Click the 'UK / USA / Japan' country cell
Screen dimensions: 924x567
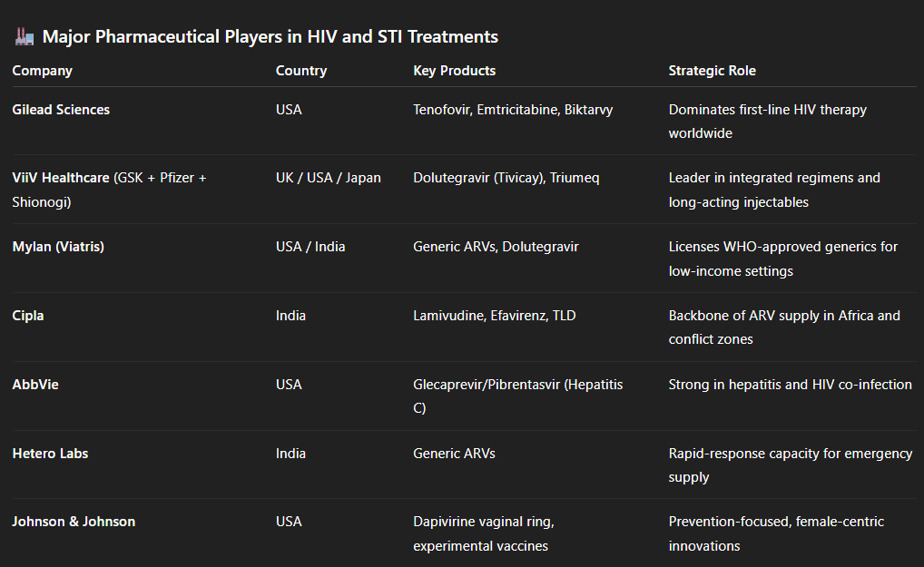[x=329, y=178]
